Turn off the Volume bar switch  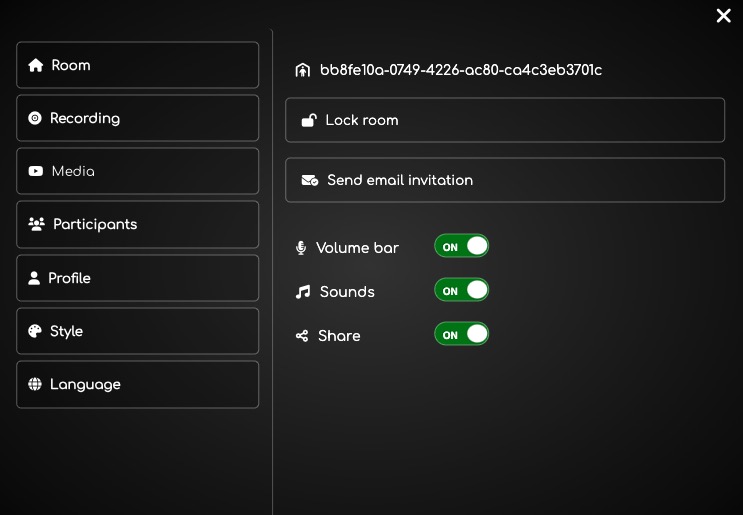[461, 246]
